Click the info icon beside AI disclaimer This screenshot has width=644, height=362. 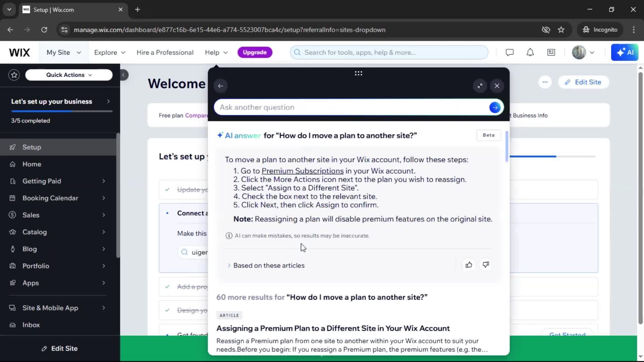pos(229,236)
